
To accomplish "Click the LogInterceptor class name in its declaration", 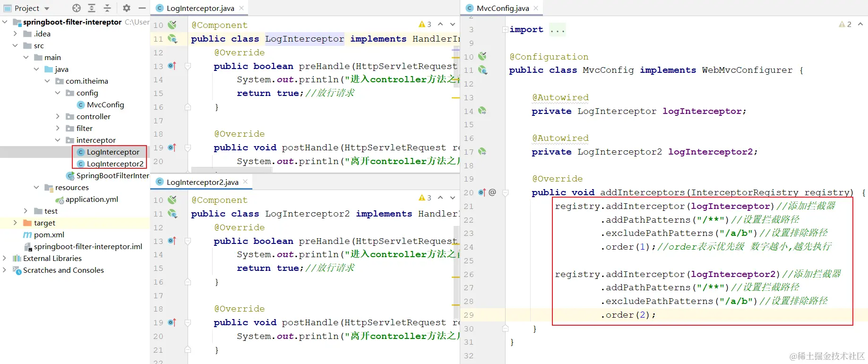I will point(304,39).
